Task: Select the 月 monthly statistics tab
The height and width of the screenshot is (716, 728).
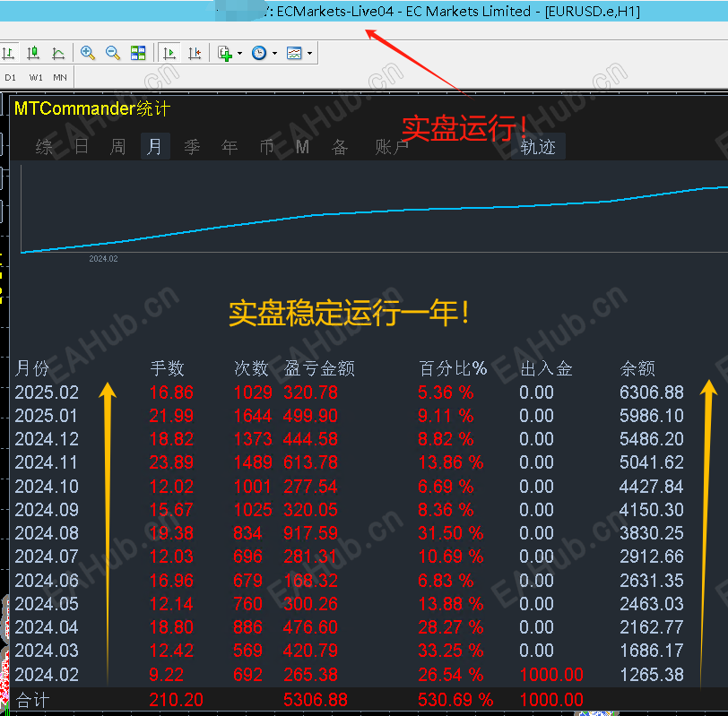Action: [155, 147]
